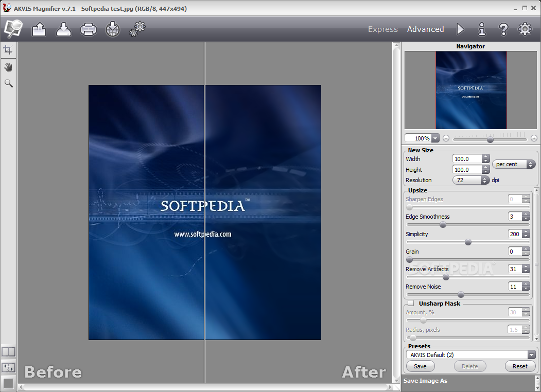The width and height of the screenshot is (541, 392).
Task: Click the Edge Smoothness value field
Action: coord(515,217)
